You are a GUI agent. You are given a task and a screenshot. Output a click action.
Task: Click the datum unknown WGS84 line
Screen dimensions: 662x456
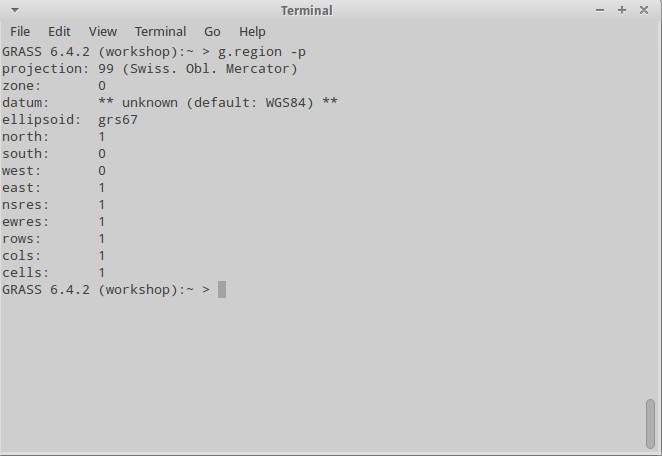170,103
